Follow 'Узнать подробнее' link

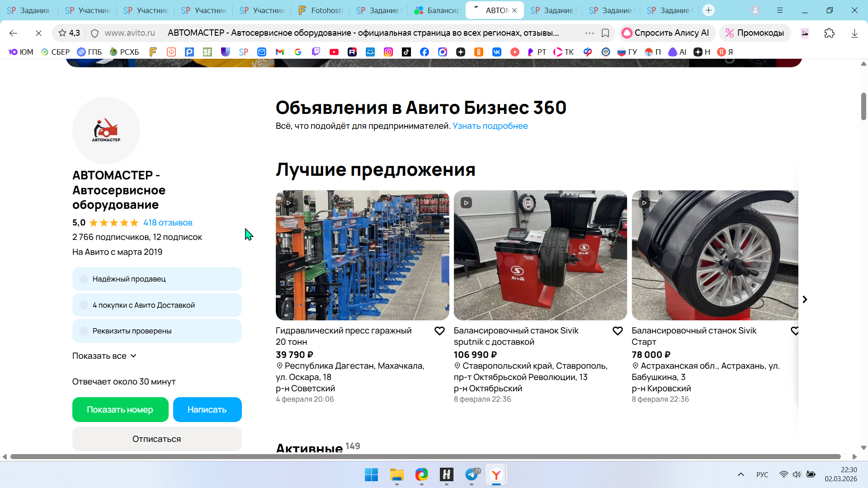(x=490, y=126)
